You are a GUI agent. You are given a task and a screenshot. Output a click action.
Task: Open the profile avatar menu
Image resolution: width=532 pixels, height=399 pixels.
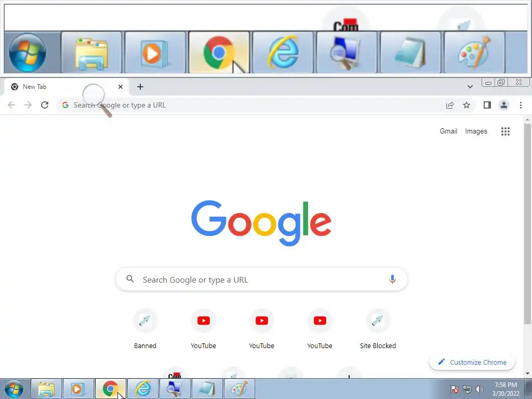(x=504, y=105)
